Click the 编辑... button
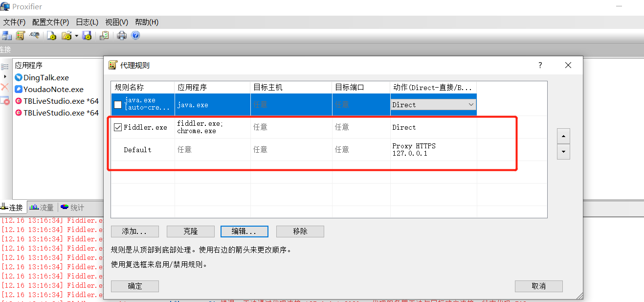The width and height of the screenshot is (644, 302). [244, 232]
